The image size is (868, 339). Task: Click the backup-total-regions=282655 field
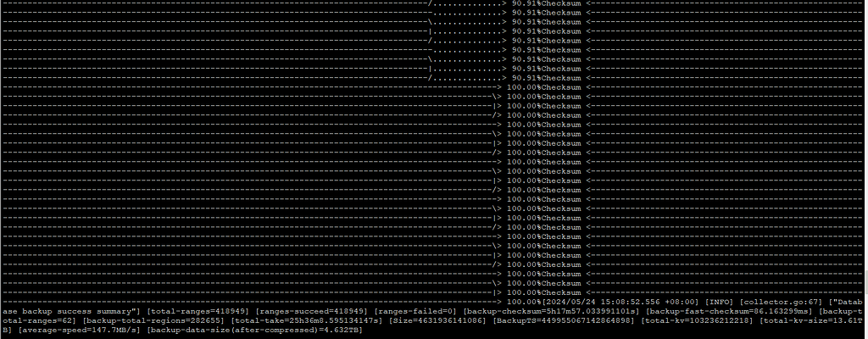pyautogui.click(x=153, y=320)
